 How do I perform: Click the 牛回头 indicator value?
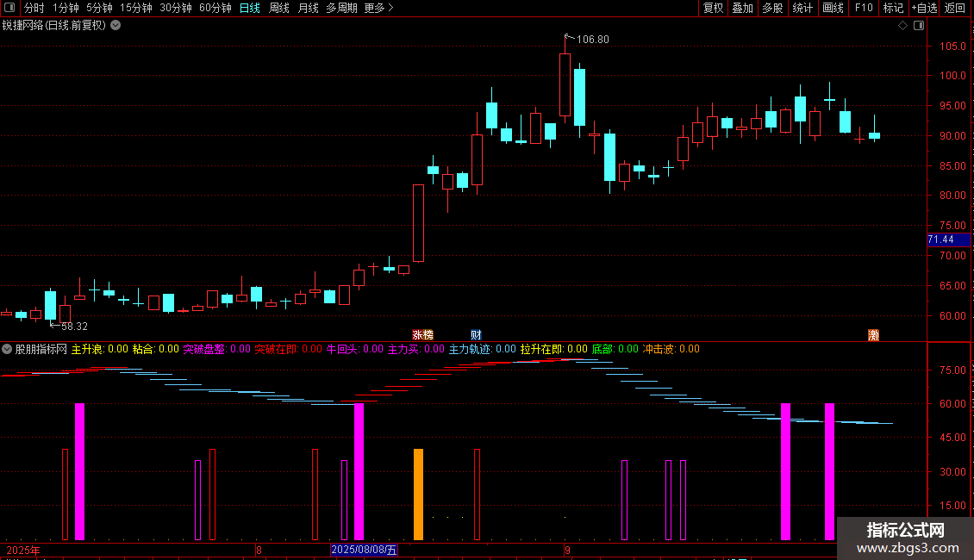354,349
